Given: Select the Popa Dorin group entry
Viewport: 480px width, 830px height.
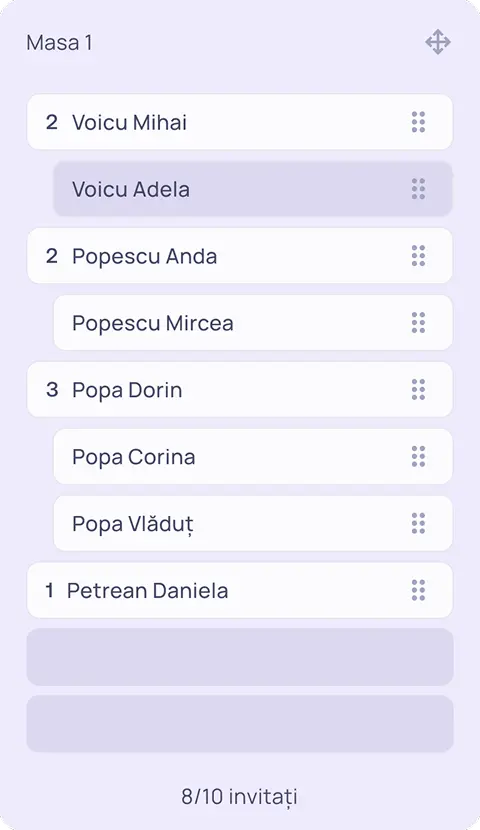Looking at the screenshot, I should tap(240, 390).
